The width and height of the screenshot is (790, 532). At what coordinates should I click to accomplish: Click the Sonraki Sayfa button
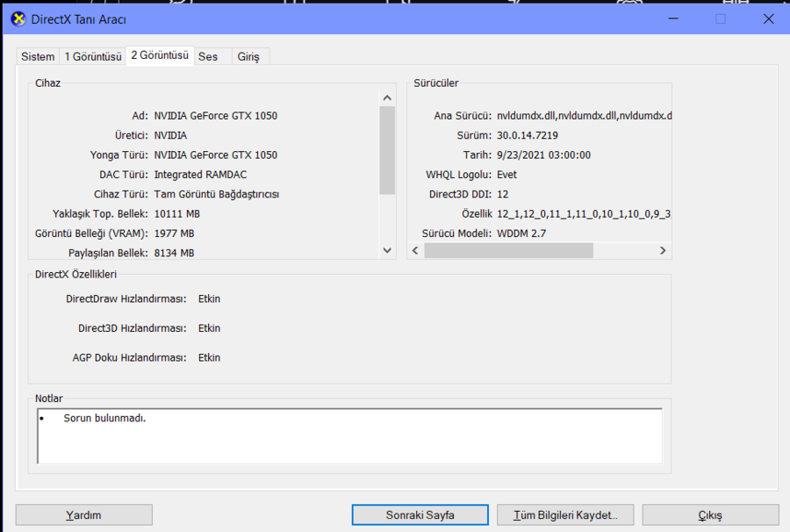pos(420,514)
